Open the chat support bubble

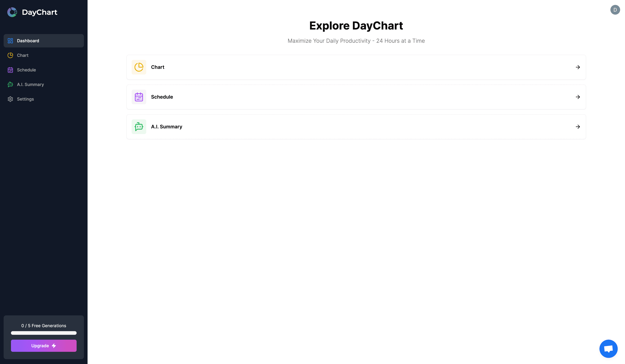608,349
